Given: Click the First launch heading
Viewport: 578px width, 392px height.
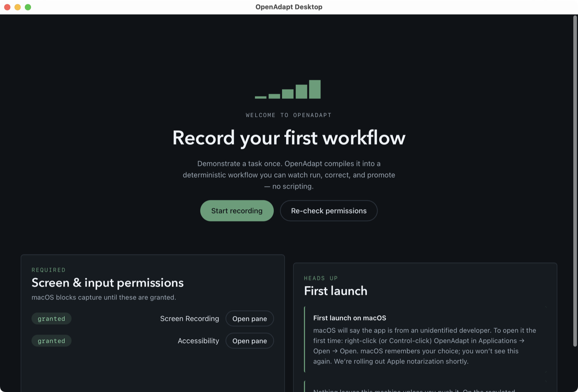Looking at the screenshot, I should (336, 291).
